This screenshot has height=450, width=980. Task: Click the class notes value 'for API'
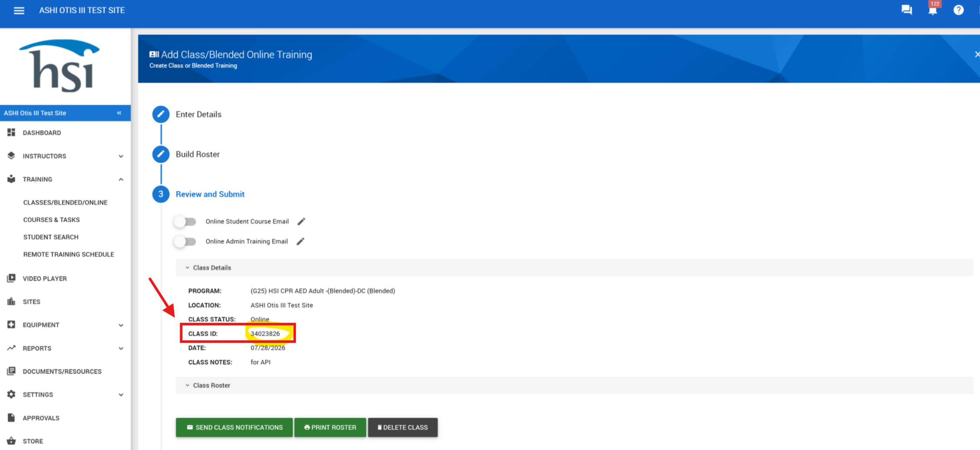click(261, 362)
